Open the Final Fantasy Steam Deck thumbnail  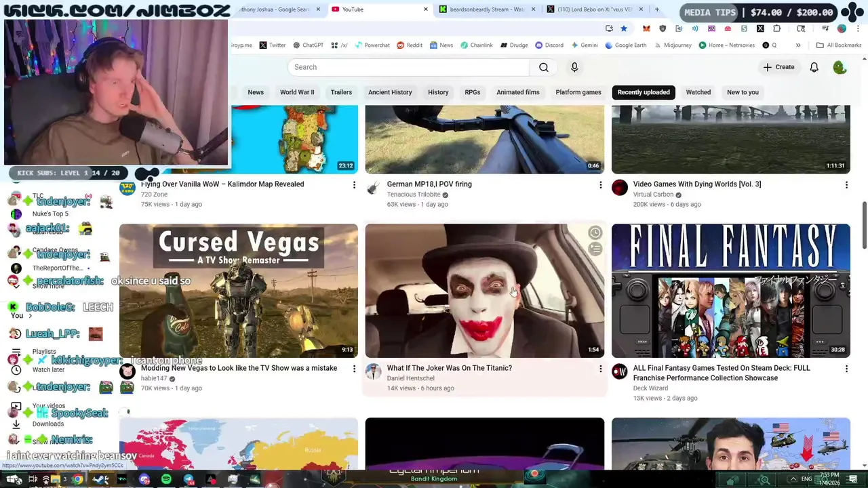[730, 291]
